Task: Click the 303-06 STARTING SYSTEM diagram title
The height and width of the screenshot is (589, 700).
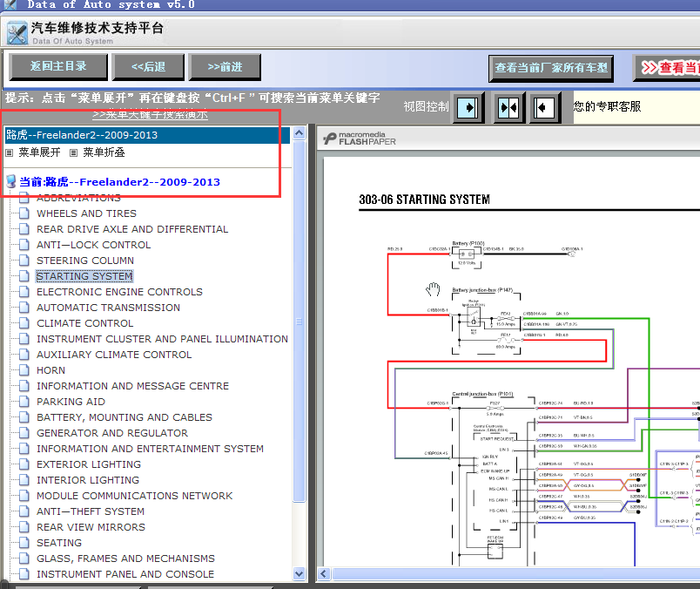Action: click(424, 200)
